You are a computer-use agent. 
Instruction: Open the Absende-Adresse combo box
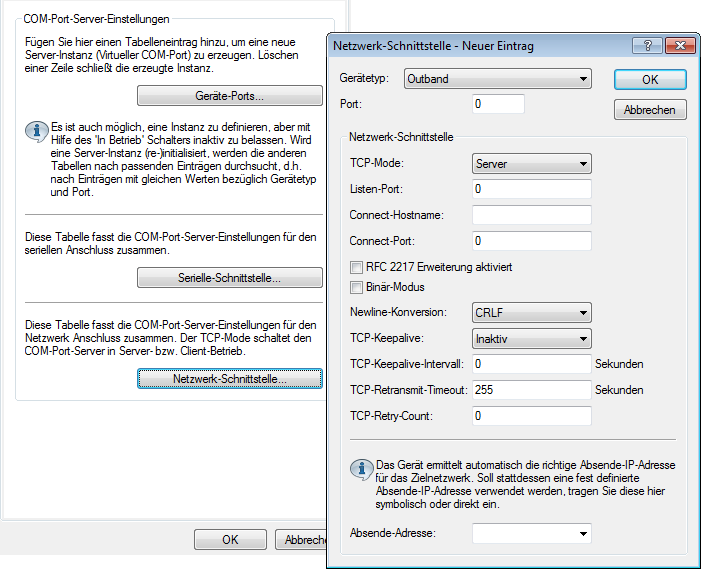click(531, 534)
